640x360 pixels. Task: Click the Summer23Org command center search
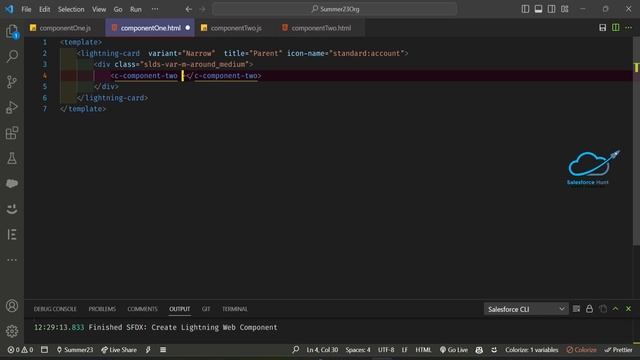pos(335,9)
